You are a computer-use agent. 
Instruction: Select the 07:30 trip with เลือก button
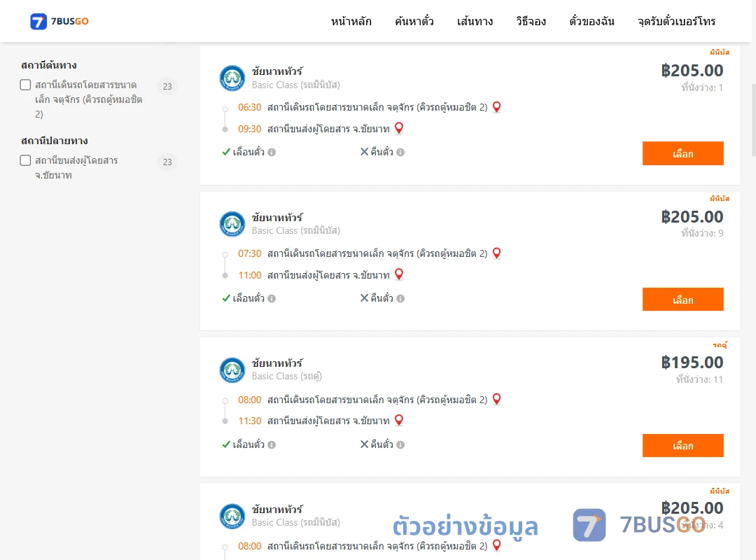coord(682,300)
